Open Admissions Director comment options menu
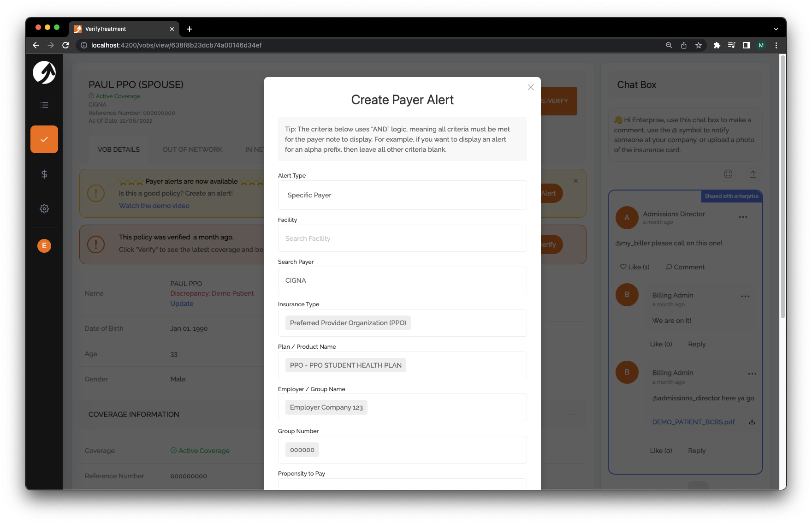 tap(743, 217)
